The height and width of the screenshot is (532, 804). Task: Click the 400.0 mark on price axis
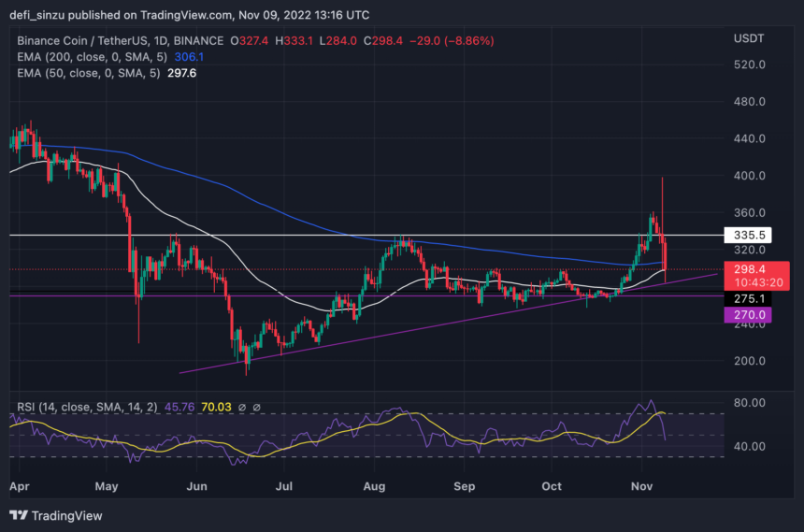(750, 176)
